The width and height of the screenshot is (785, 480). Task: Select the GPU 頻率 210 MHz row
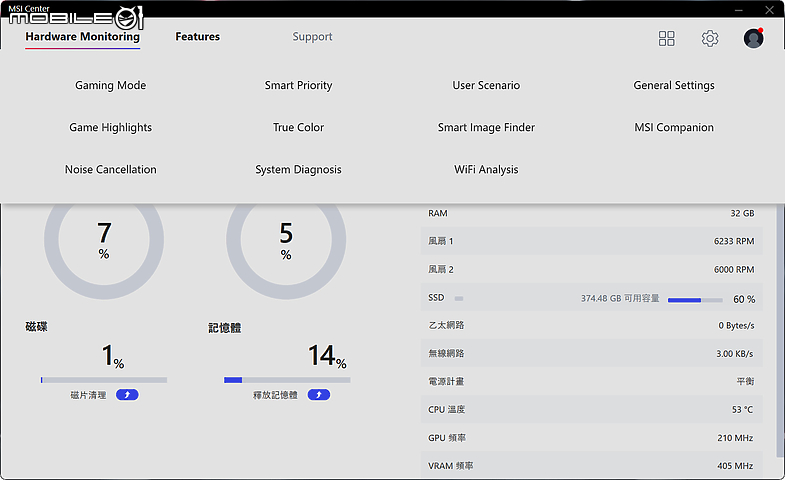[592, 437]
